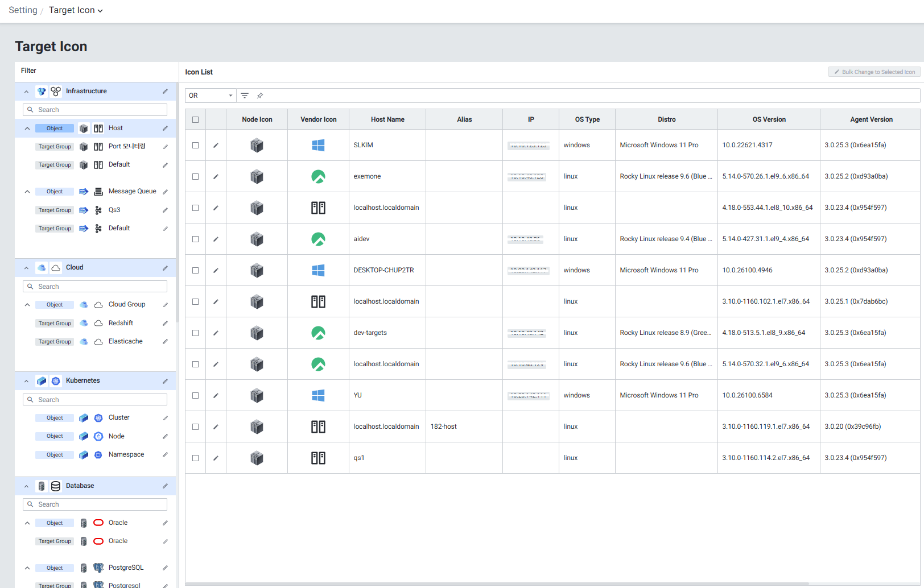Sort by the Host Name column header

(387, 119)
